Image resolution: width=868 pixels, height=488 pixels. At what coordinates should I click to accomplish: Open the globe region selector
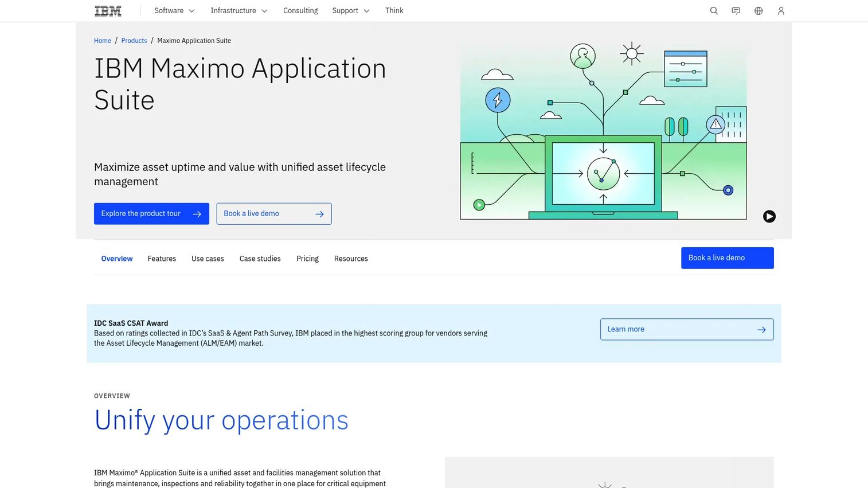tap(758, 11)
